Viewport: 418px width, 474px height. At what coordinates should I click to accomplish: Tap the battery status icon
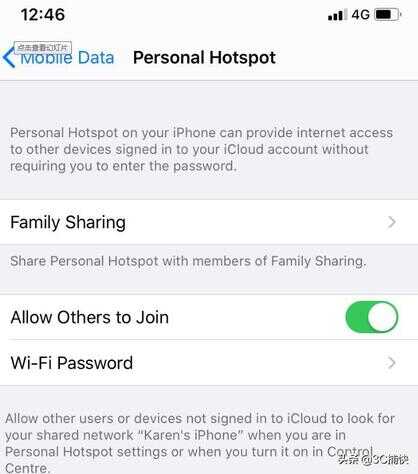tap(388, 15)
